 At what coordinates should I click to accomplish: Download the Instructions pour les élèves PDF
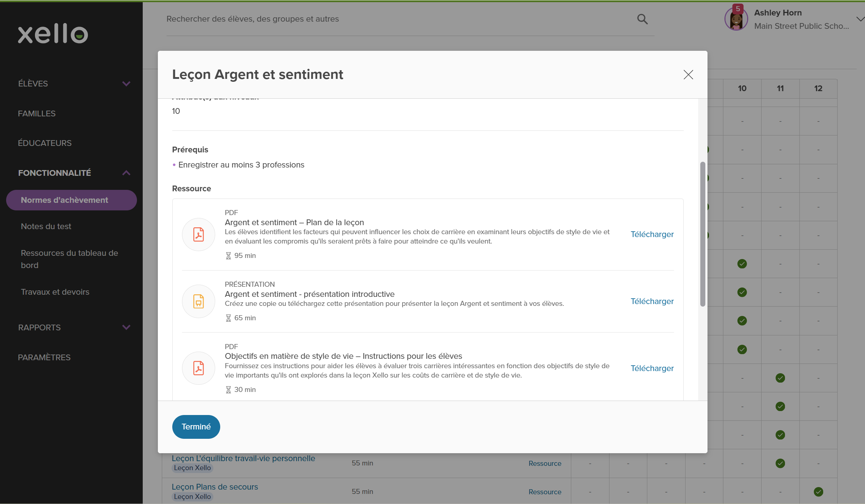click(652, 368)
